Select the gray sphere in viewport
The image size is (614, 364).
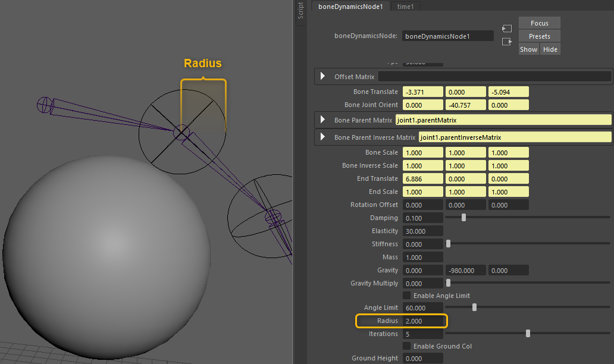107,256
